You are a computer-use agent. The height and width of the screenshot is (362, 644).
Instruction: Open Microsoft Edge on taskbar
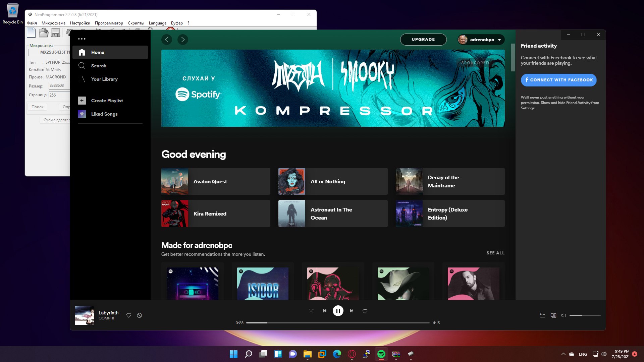coord(337,354)
